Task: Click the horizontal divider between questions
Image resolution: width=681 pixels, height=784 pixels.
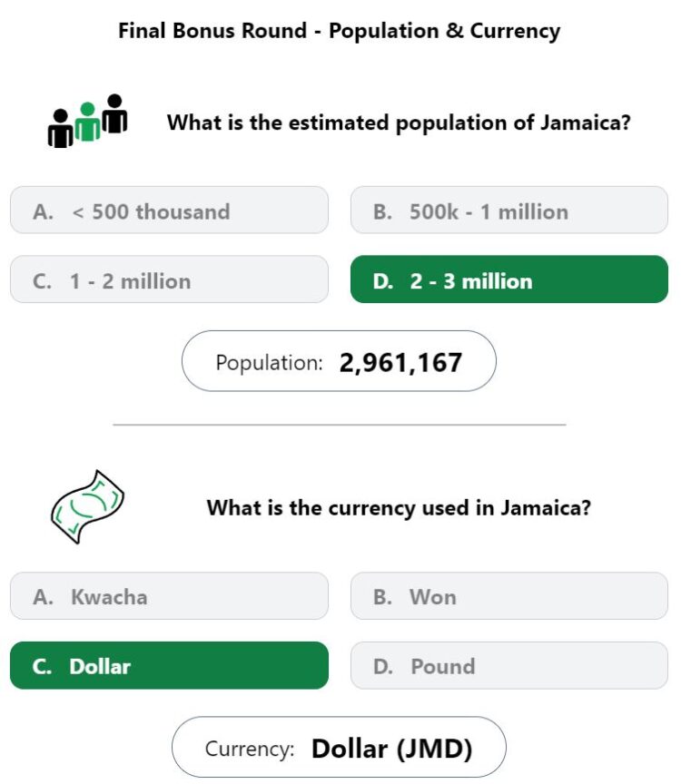Action: click(x=340, y=425)
